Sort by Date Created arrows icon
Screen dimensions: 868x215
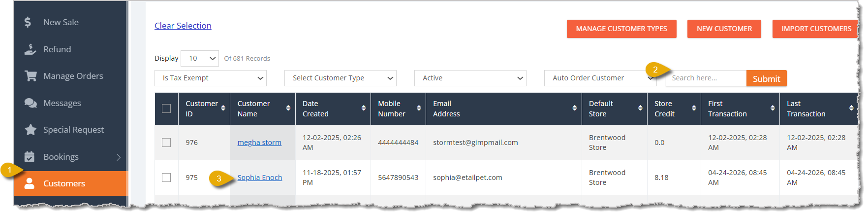pos(364,108)
